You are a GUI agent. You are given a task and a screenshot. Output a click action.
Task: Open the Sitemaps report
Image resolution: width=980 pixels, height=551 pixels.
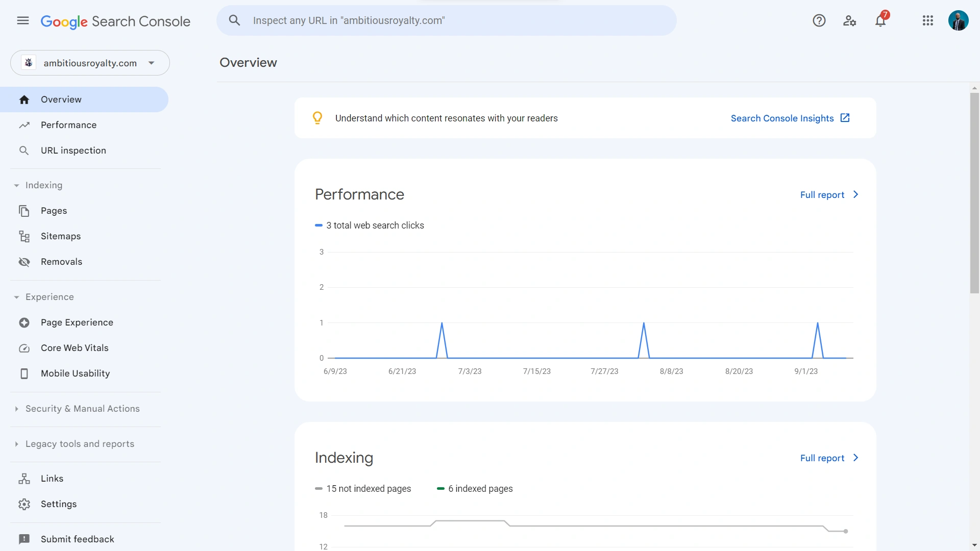tap(61, 236)
